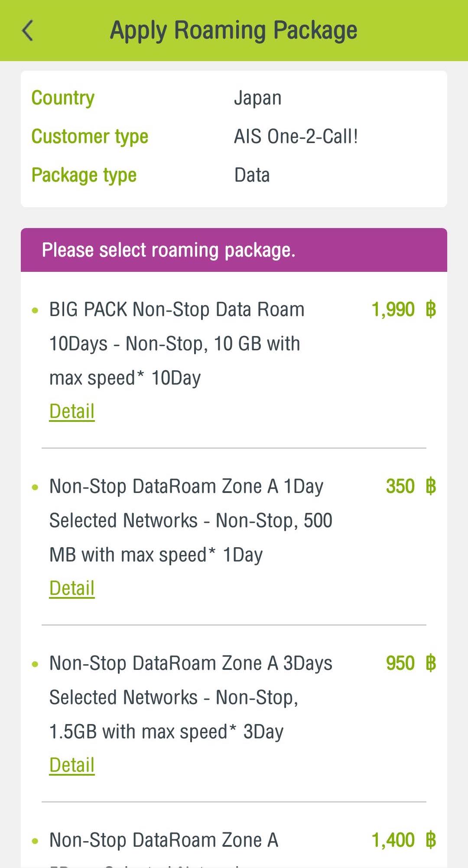Tap the Japan country value
Screen dimensions: 468x868
pos(257,98)
